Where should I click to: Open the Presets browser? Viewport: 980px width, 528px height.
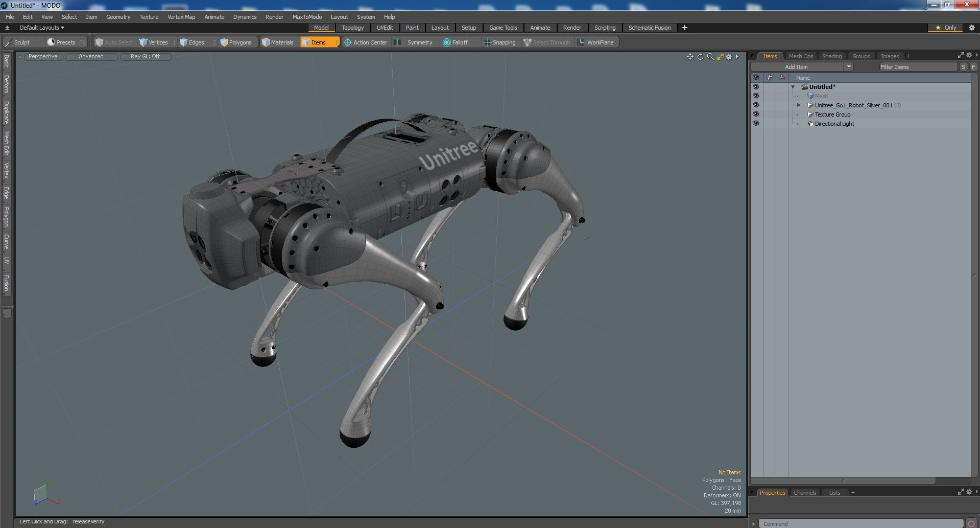(x=66, y=42)
